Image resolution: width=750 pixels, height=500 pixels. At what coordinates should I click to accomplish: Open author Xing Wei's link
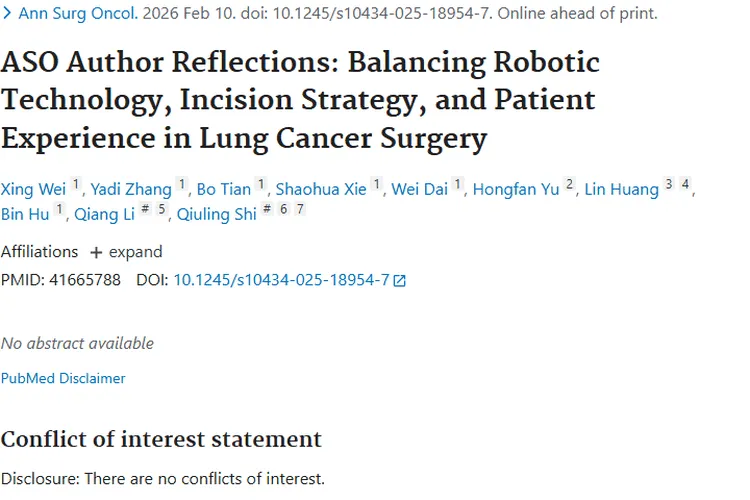tap(33, 189)
